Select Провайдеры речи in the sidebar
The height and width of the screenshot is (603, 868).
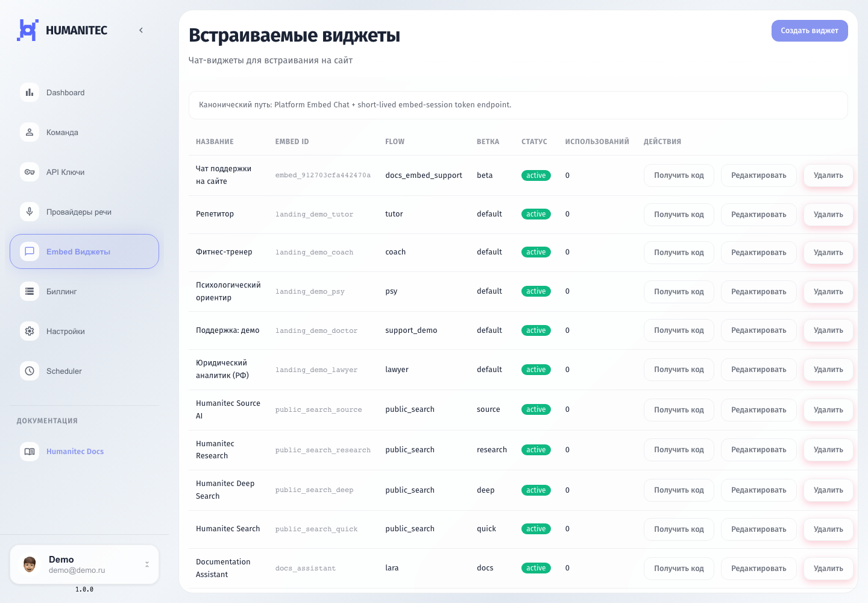84,212
